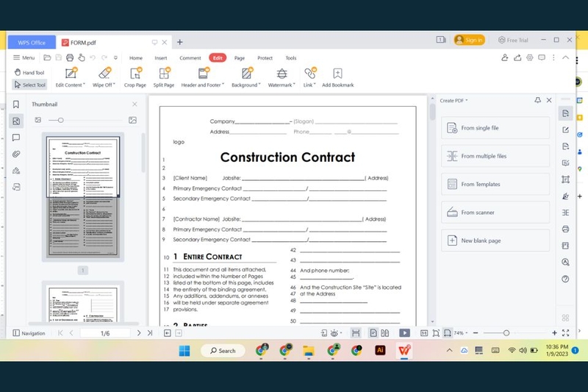The image size is (588, 392).
Task: Click the Undo arrow
Action: click(93, 57)
